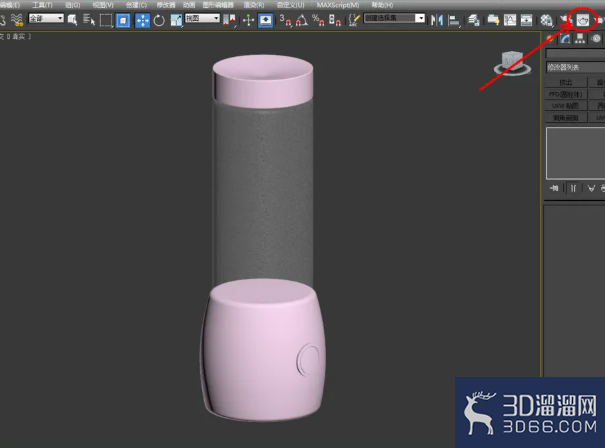Open the 帮助(H) menu
Image resolution: width=605 pixels, height=448 pixels.
pyautogui.click(x=382, y=5)
